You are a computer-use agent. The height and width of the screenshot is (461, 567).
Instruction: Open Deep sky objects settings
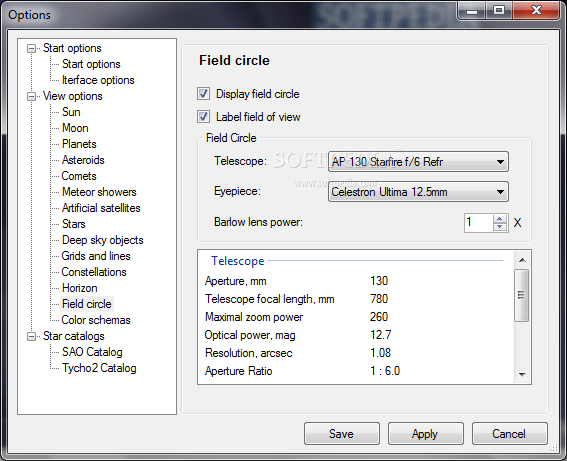click(x=103, y=240)
